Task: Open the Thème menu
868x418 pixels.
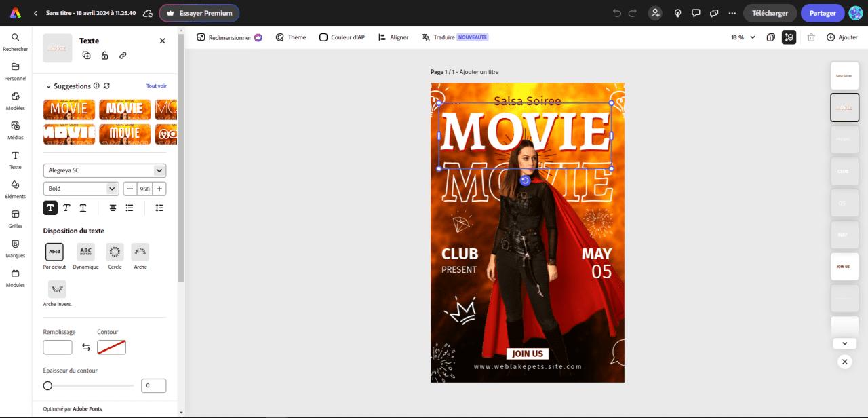Action: pos(291,37)
